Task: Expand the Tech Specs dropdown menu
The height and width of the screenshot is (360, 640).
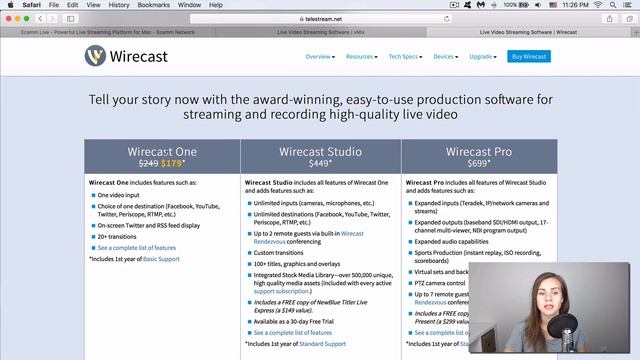Action: coord(405,56)
